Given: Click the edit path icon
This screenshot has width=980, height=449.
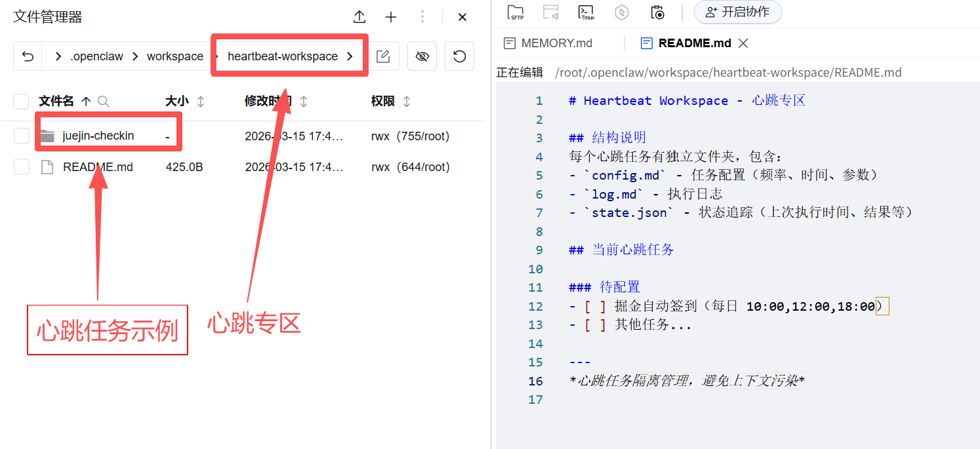Looking at the screenshot, I should tap(383, 56).
